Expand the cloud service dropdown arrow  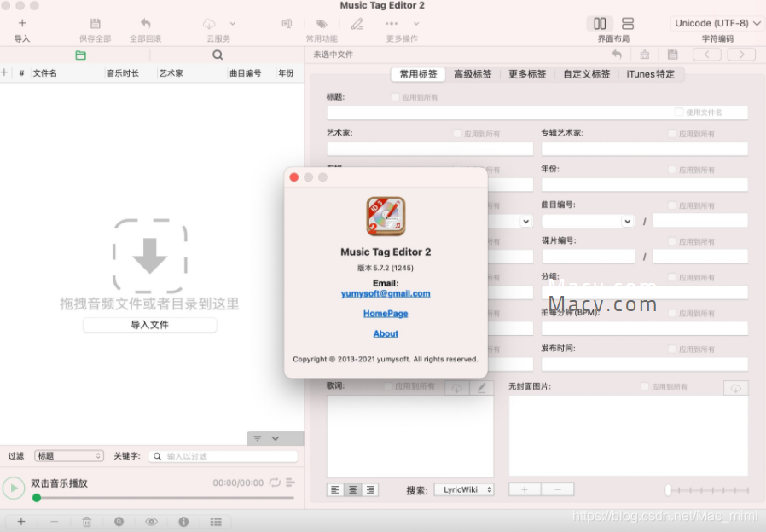tap(233, 23)
